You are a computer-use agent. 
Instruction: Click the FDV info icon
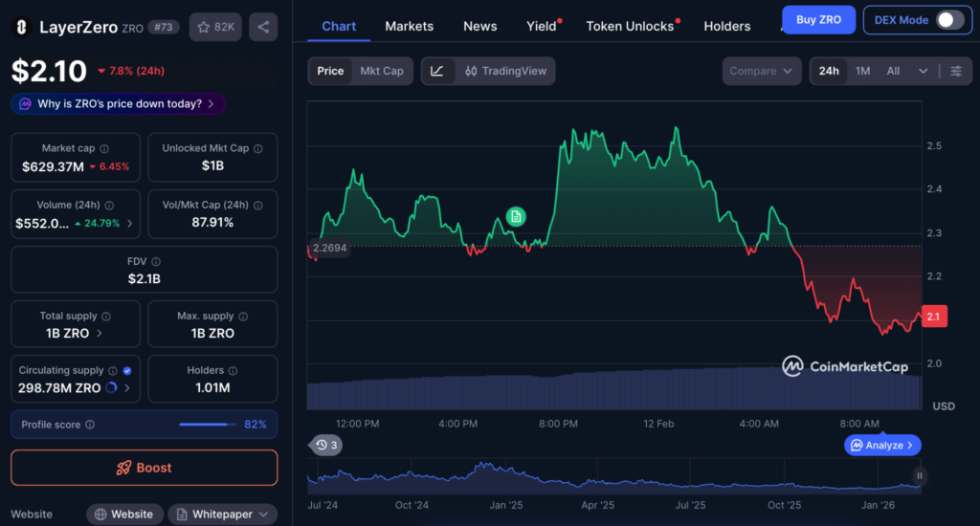156,261
